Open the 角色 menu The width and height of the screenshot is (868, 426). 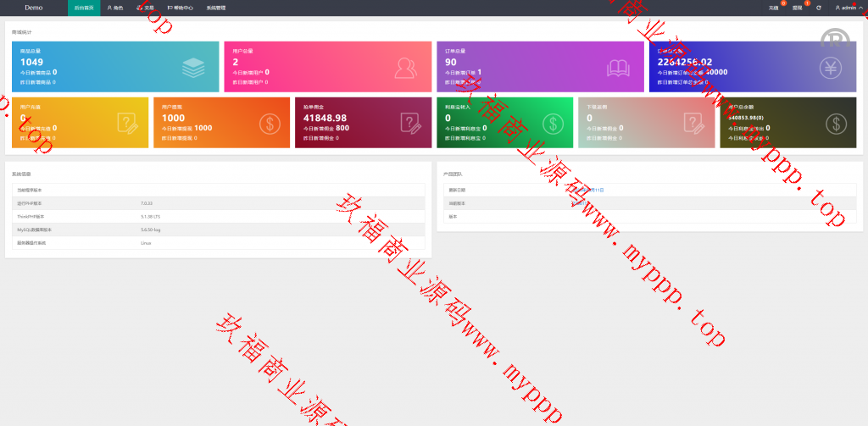point(115,8)
